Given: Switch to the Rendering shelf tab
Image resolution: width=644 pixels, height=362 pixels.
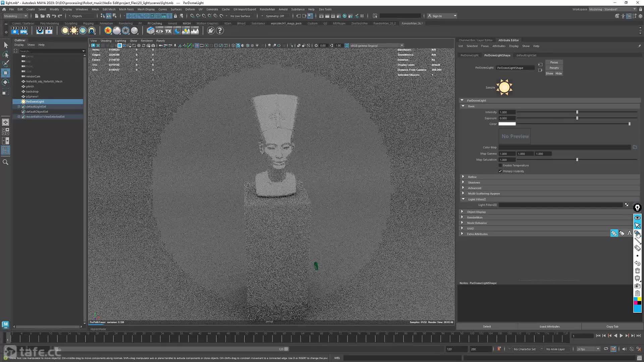Looking at the screenshot, I should tap(126, 23).
